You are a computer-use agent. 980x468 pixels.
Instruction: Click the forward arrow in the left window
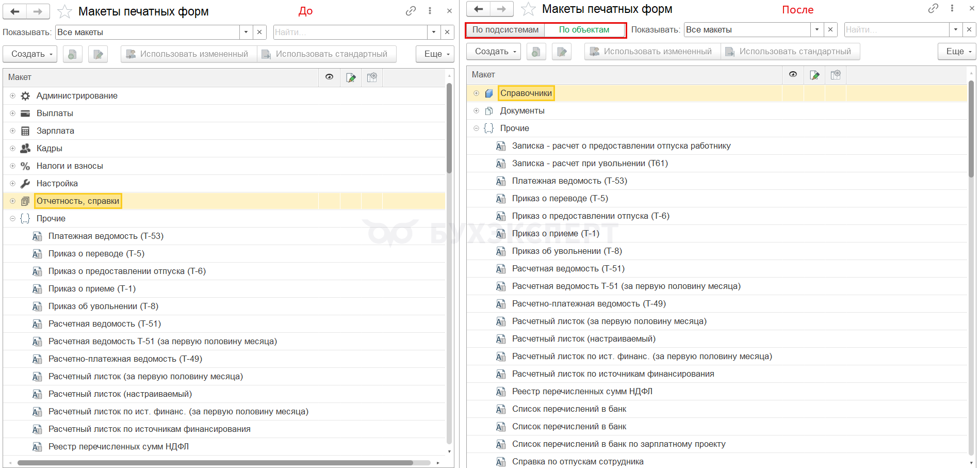coord(38,11)
